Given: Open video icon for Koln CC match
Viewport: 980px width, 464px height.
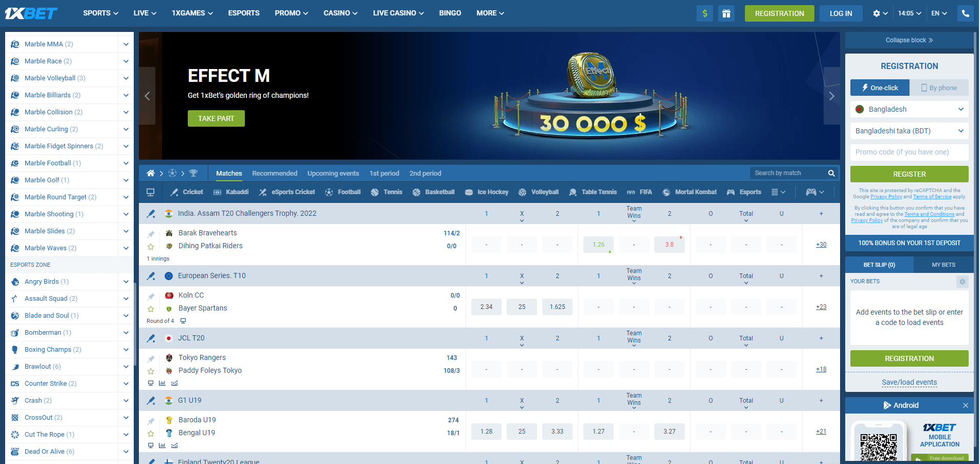Looking at the screenshot, I should click(x=183, y=321).
